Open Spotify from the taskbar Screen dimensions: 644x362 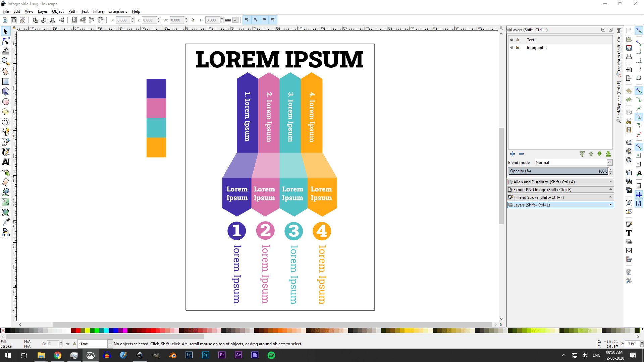pyautogui.click(x=271, y=355)
